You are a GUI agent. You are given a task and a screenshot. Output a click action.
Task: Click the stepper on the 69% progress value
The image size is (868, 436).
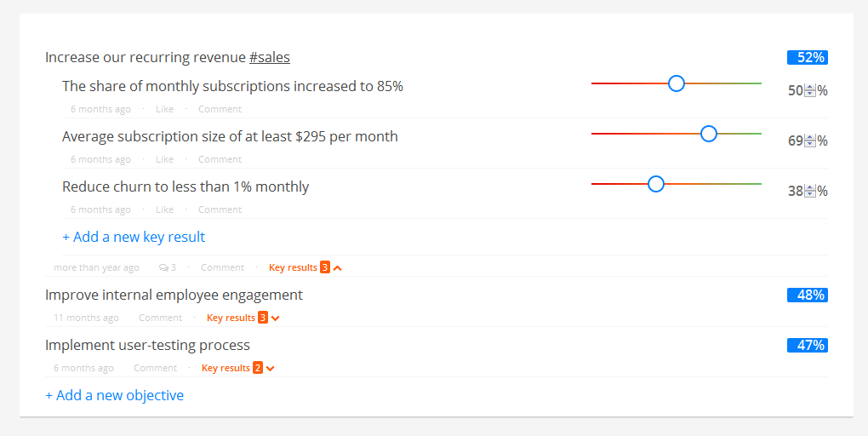(x=810, y=141)
